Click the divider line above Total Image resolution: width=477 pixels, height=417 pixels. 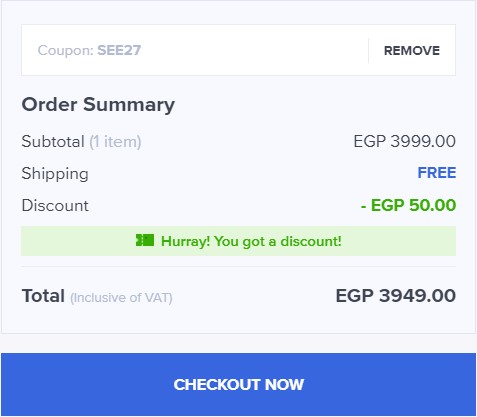[239, 267]
